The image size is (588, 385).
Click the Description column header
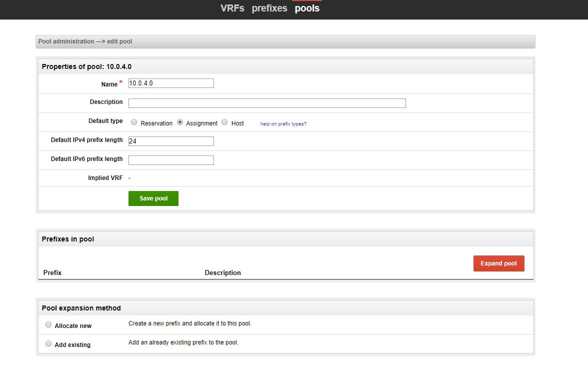pyautogui.click(x=222, y=272)
